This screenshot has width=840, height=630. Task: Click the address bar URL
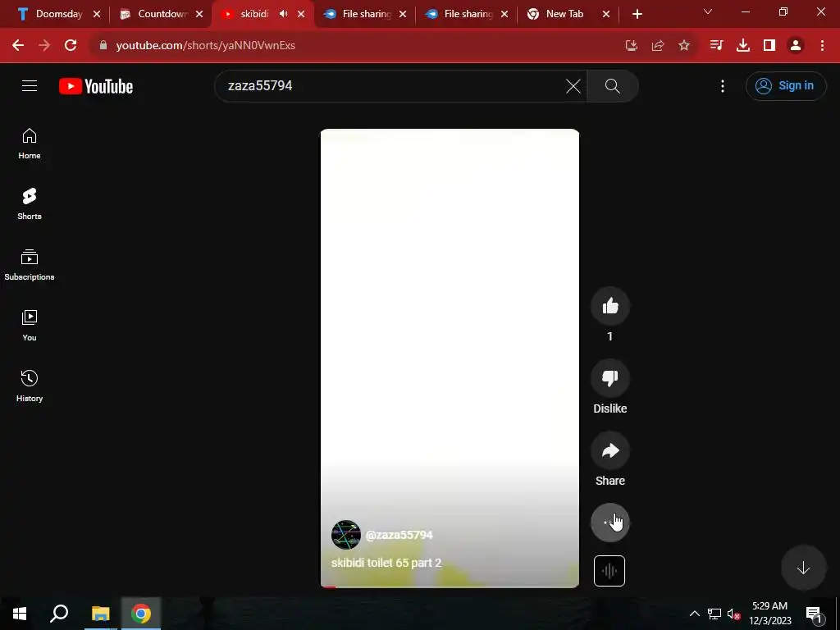click(x=205, y=45)
